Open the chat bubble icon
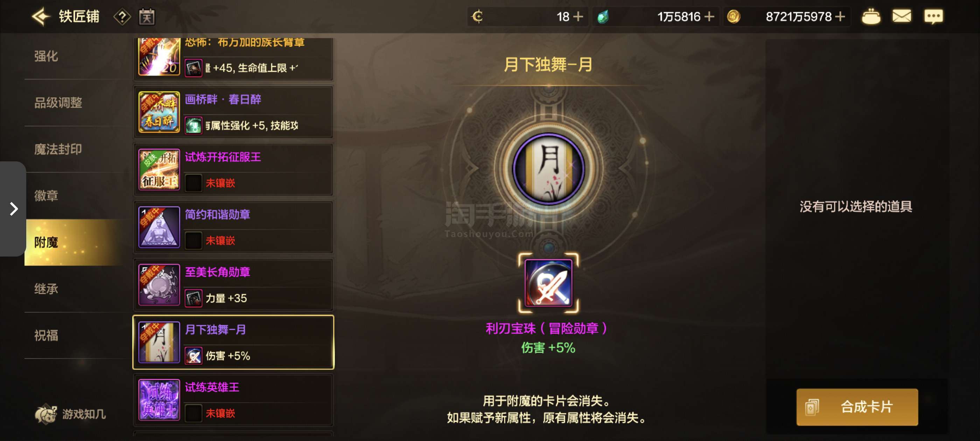This screenshot has height=441, width=980. tap(933, 17)
